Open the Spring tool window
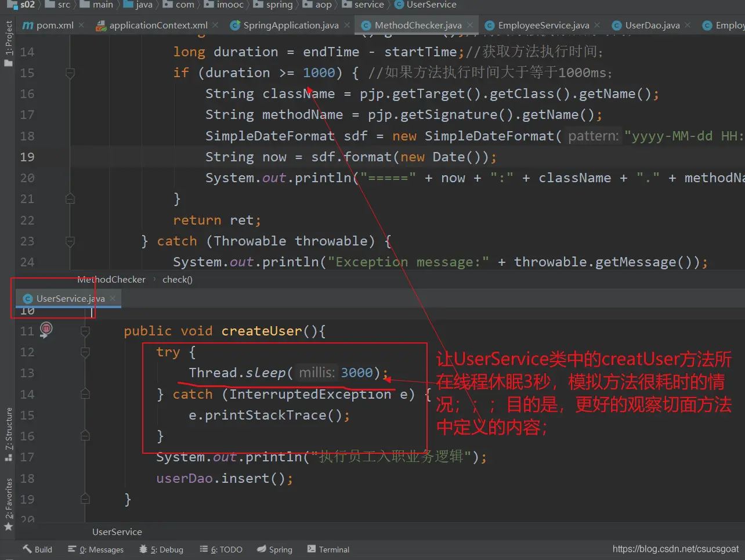The image size is (745, 560). pos(275,550)
